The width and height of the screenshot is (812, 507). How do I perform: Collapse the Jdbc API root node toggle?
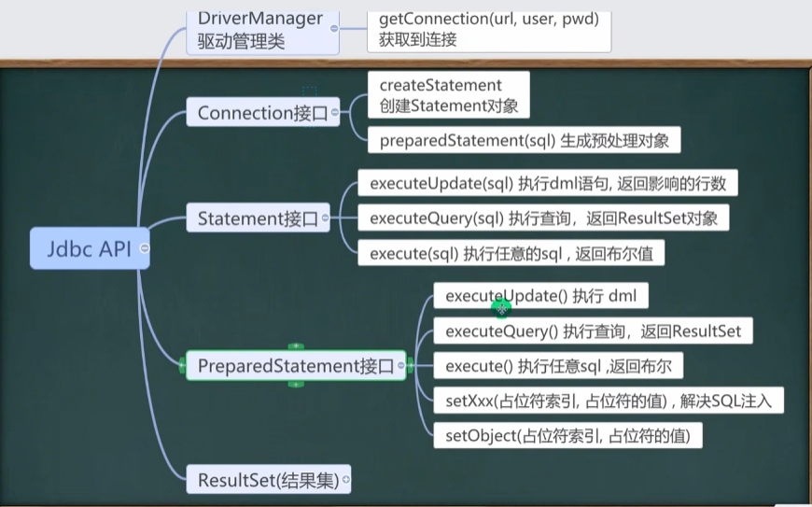click(145, 248)
